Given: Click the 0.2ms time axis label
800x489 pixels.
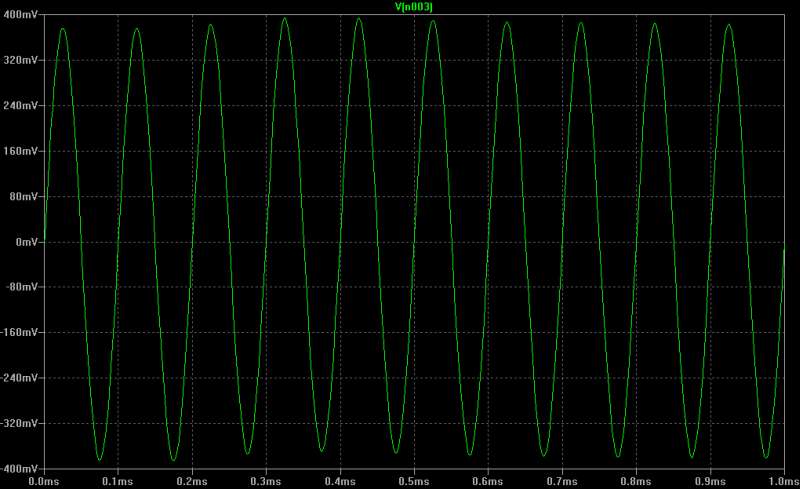Looking at the screenshot, I should (x=192, y=482).
